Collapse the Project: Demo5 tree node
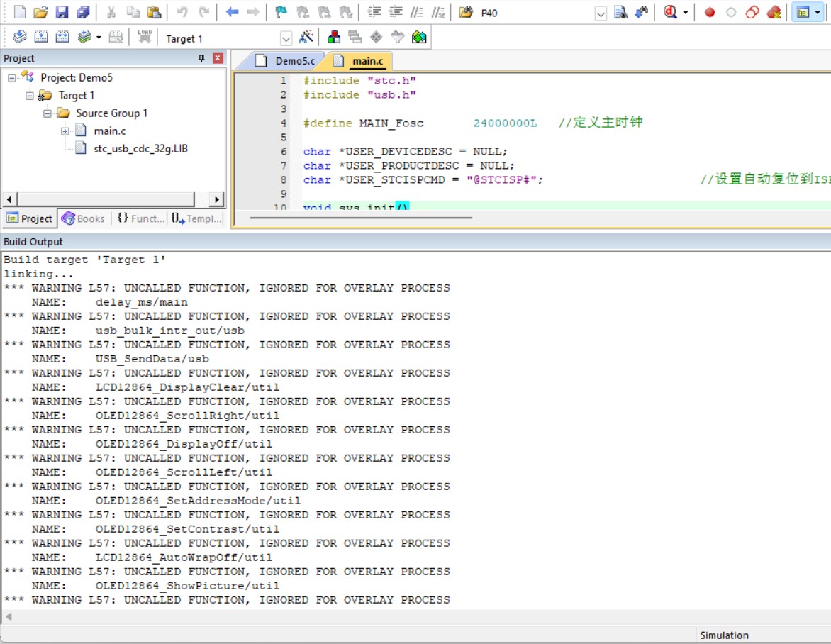831x644 pixels. pyautogui.click(x=11, y=78)
